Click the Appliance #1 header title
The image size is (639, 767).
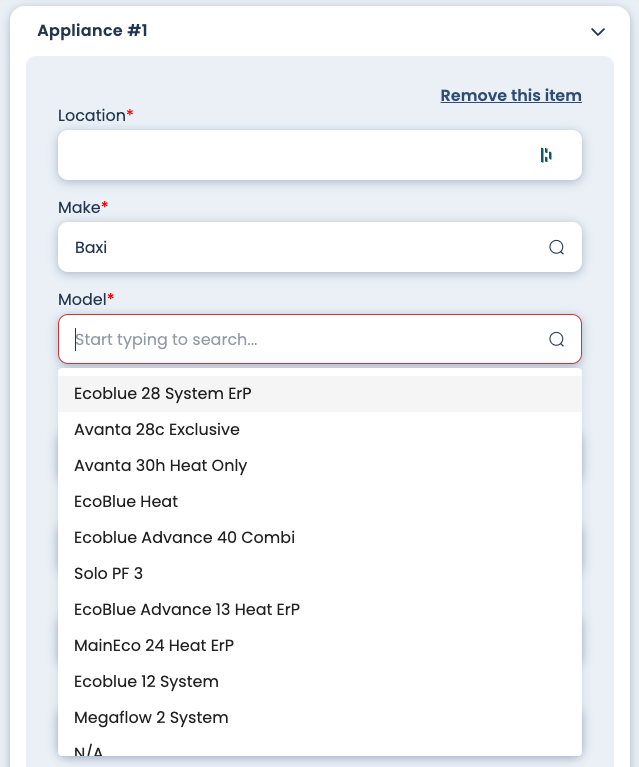coord(92,31)
